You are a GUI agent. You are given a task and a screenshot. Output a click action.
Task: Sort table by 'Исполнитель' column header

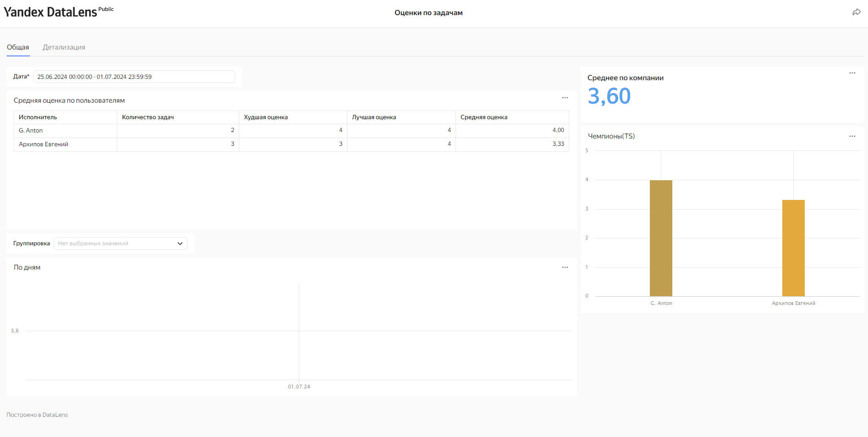(38, 117)
